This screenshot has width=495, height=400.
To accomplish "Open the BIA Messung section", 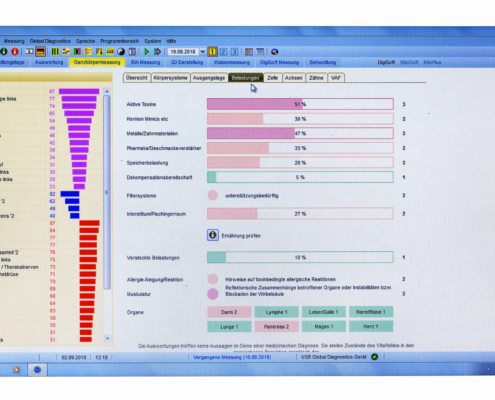I will click(x=145, y=62).
